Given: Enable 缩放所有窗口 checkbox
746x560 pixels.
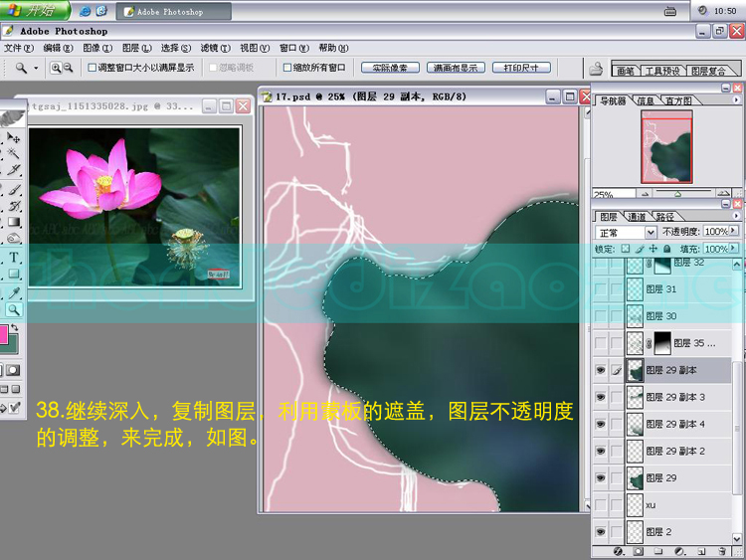Looking at the screenshot, I should pos(286,68).
